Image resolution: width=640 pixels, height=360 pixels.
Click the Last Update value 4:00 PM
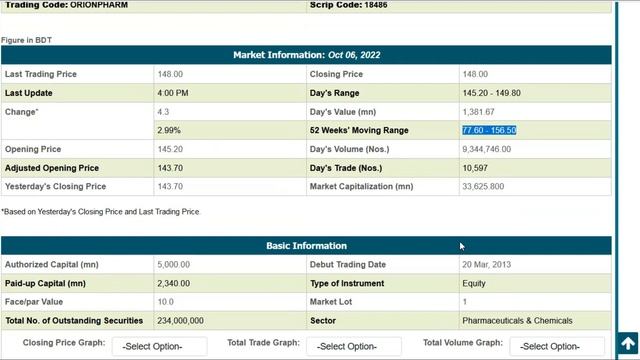(x=173, y=93)
